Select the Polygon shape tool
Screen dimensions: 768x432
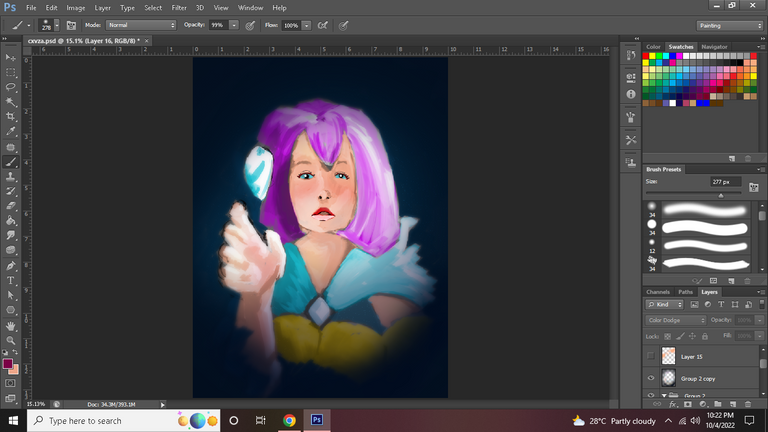10,310
